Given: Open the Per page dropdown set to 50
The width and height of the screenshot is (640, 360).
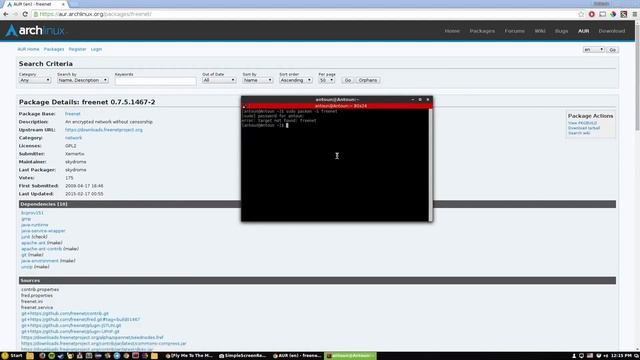Looking at the screenshot, I should [x=327, y=80].
